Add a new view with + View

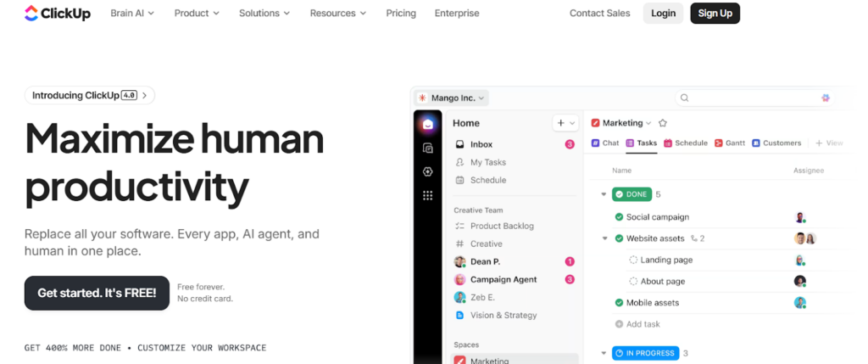829,143
